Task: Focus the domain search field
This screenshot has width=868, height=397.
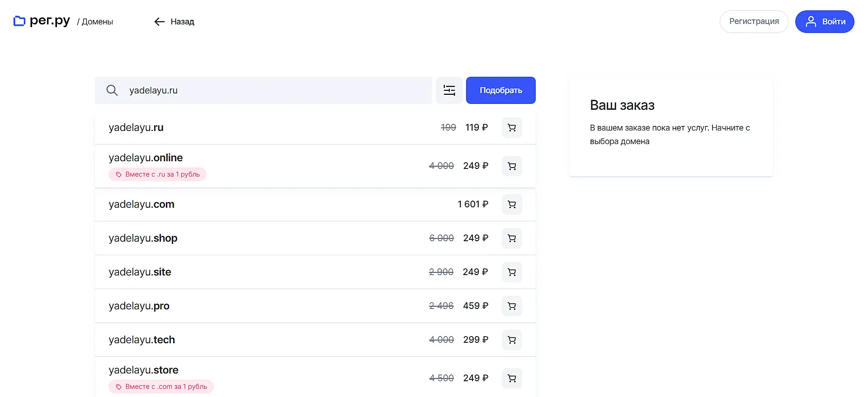Action: [x=276, y=90]
